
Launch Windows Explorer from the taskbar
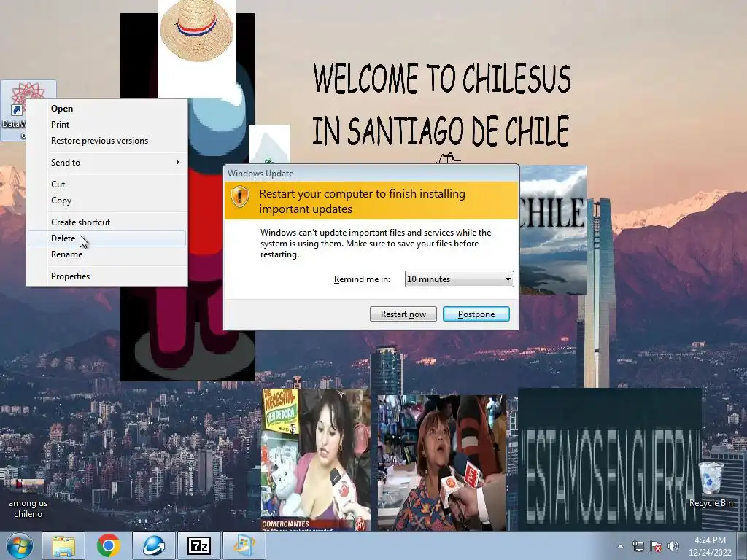click(63, 545)
